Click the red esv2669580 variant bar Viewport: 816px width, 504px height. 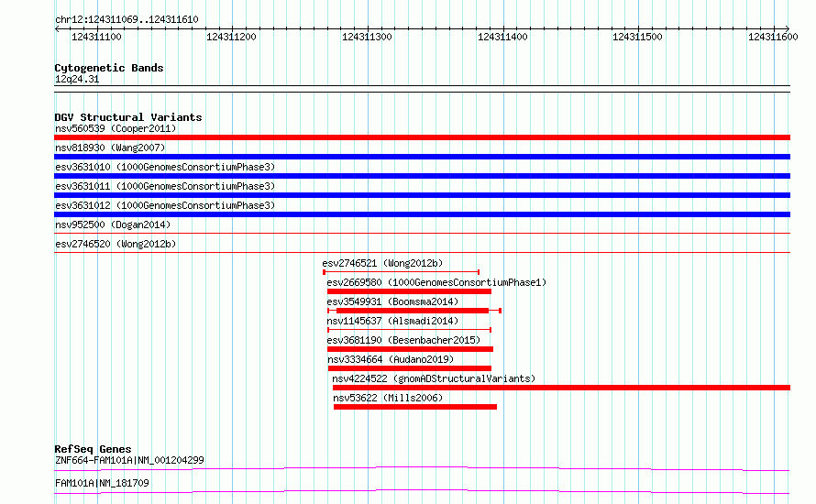(409, 291)
